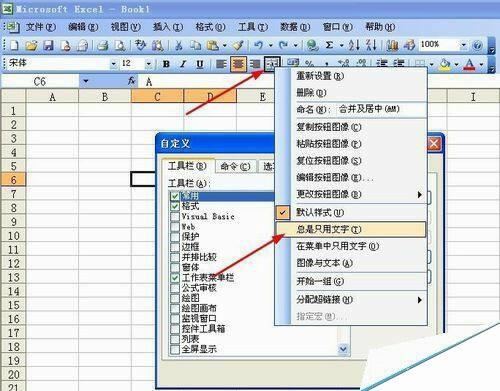Screen dimensions: 500x391
Task: Toggle Underline formatting button
Action: pyautogui.click(x=200, y=64)
